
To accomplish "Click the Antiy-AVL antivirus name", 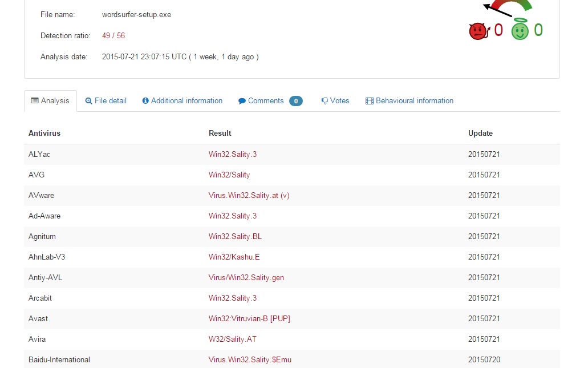I will (x=46, y=278).
